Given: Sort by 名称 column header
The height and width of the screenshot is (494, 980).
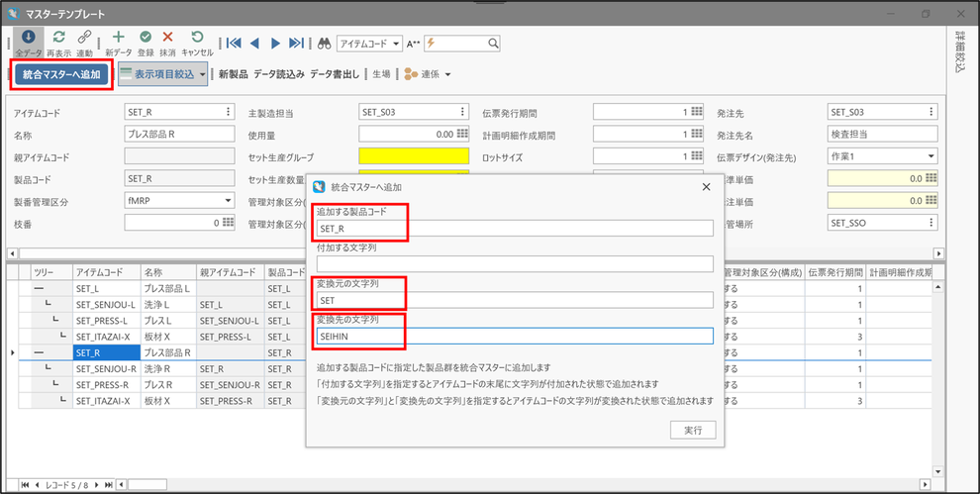Looking at the screenshot, I should (168, 272).
